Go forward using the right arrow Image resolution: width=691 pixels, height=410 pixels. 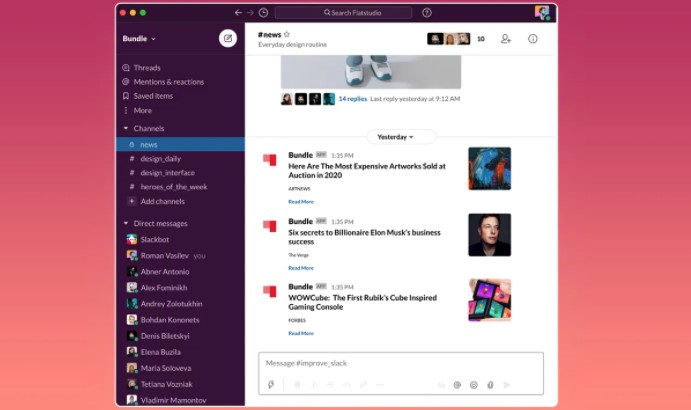tap(250, 13)
